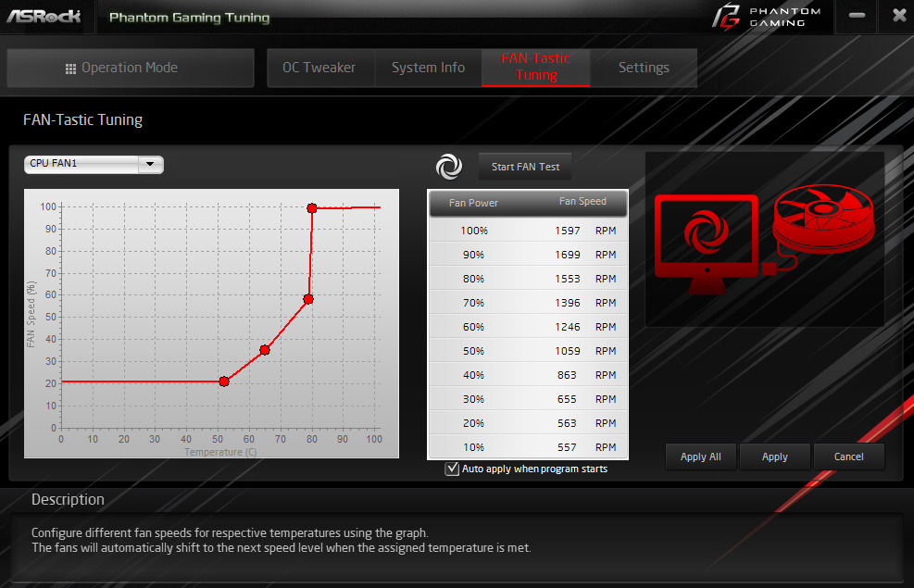
Task: Select the FAN-Tastic Tuning tab
Action: point(535,67)
